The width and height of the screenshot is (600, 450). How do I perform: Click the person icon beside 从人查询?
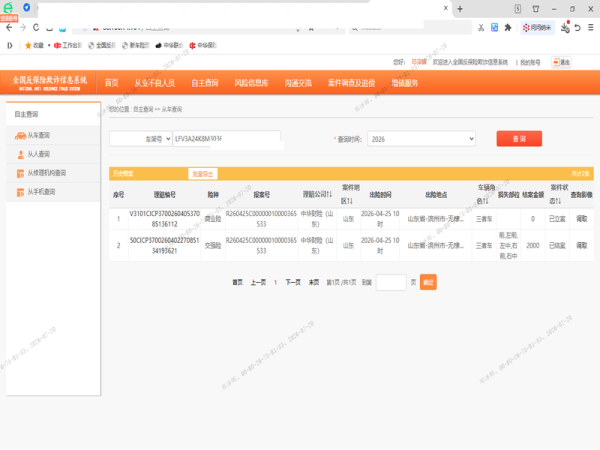tap(21, 155)
